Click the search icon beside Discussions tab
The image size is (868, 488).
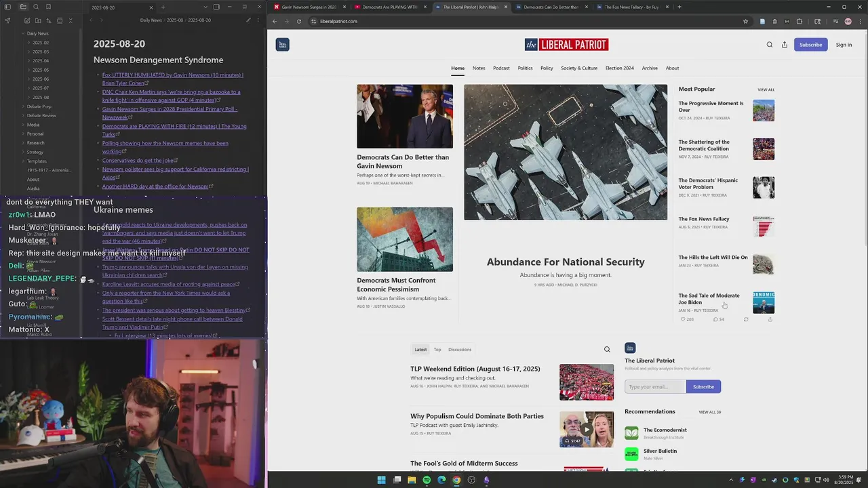point(607,350)
